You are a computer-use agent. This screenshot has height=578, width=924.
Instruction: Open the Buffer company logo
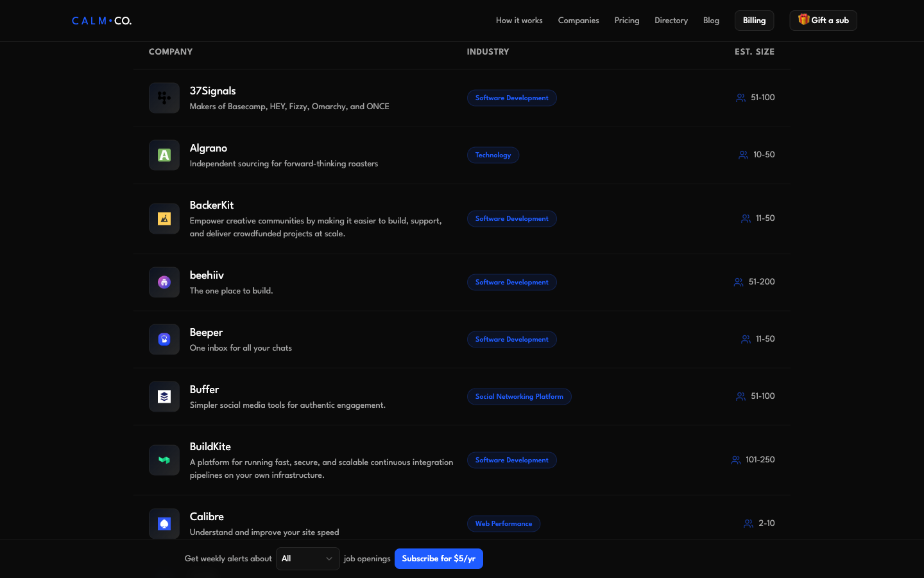pyautogui.click(x=164, y=396)
